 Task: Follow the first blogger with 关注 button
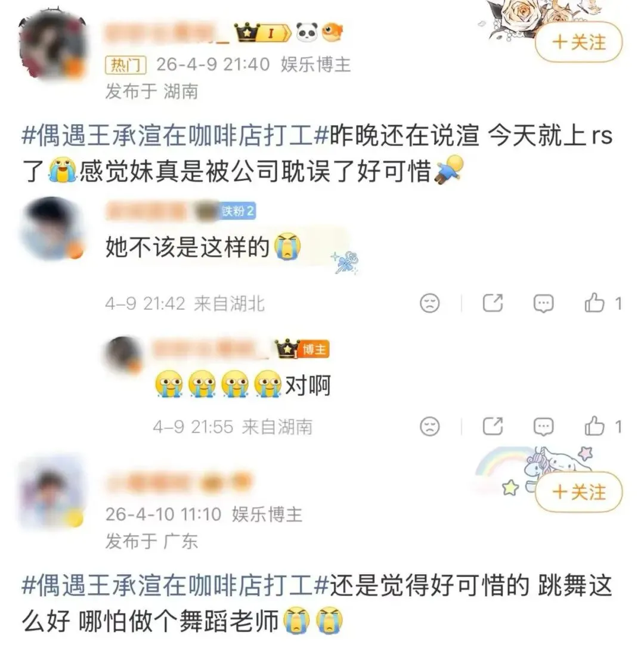578,42
